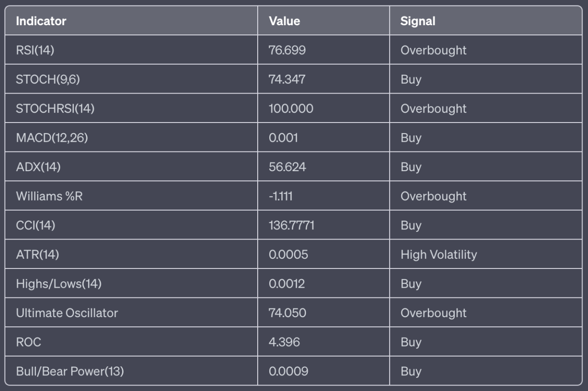
Task: Click the CCI(14) value 136.7771
Action: (x=291, y=225)
